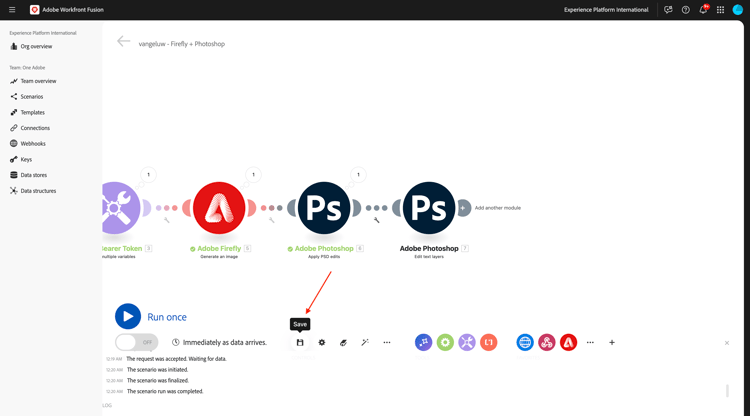750x416 pixels.
Task: Open scenario settings gear
Action: [x=322, y=342]
